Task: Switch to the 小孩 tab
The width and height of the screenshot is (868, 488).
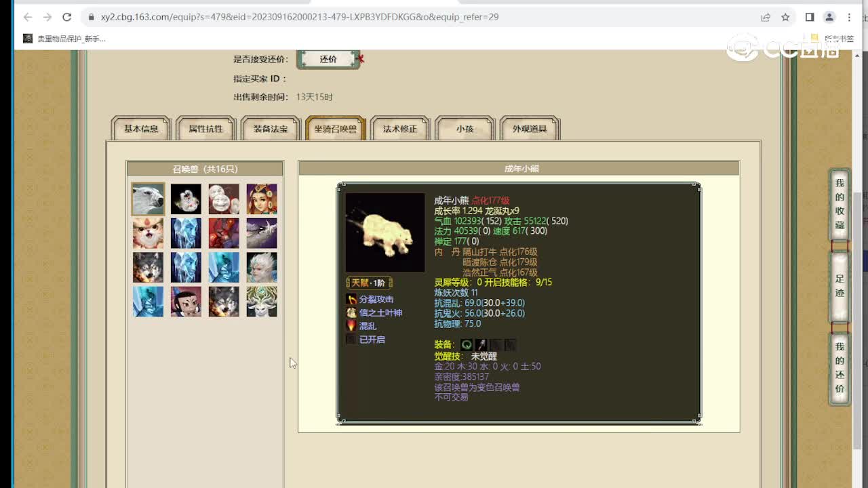Action: [x=465, y=129]
